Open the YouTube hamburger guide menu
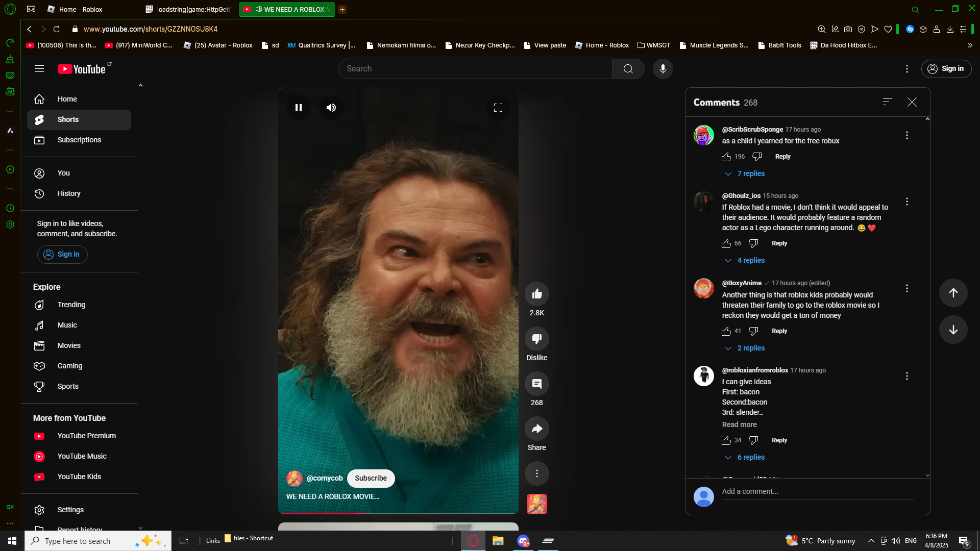The height and width of the screenshot is (551, 980). (39, 69)
